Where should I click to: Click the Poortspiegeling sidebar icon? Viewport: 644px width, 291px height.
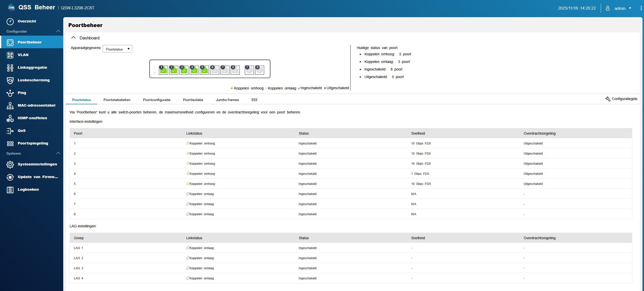pyautogui.click(x=10, y=143)
